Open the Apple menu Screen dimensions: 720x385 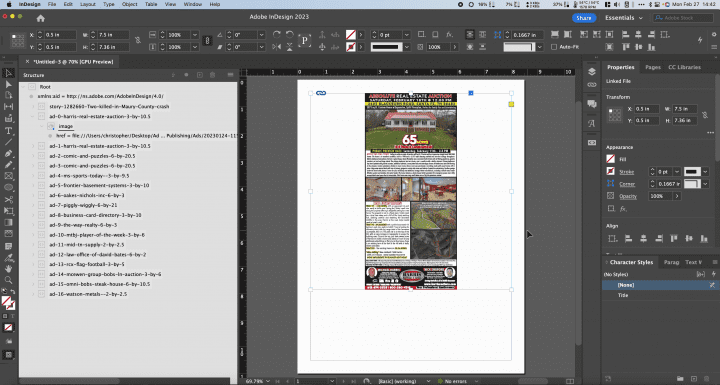point(9,4)
